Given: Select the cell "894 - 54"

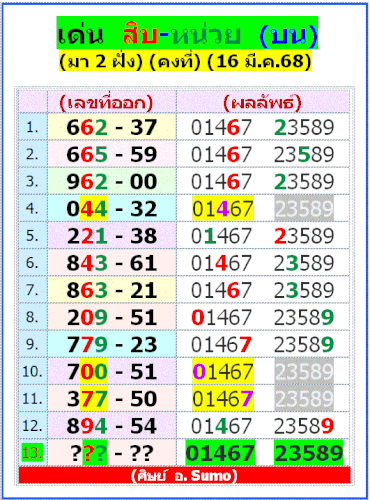Looking at the screenshot, I should (x=112, y=426).
